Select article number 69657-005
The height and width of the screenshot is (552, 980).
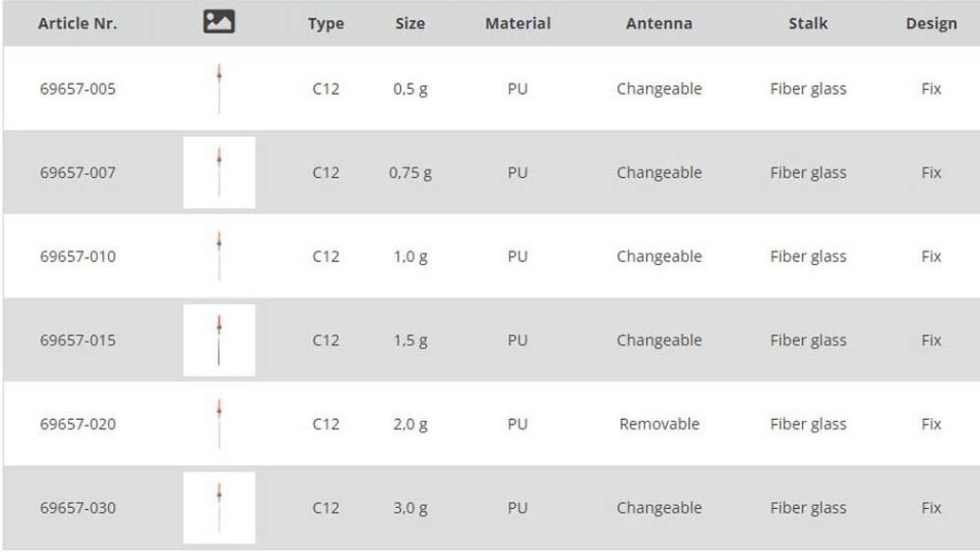(x=78, y=89)
